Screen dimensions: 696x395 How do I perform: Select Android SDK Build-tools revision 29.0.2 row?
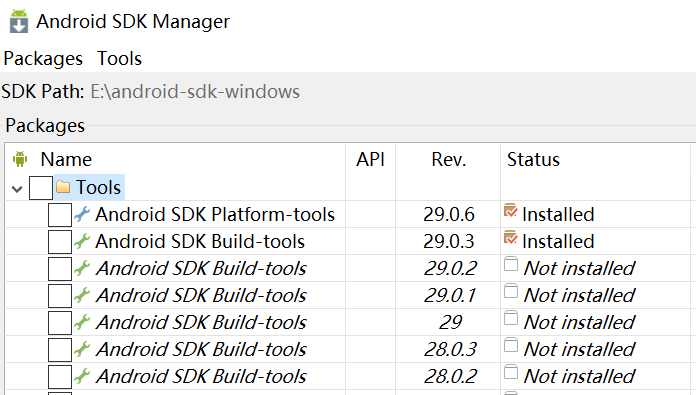click(201, 269)
